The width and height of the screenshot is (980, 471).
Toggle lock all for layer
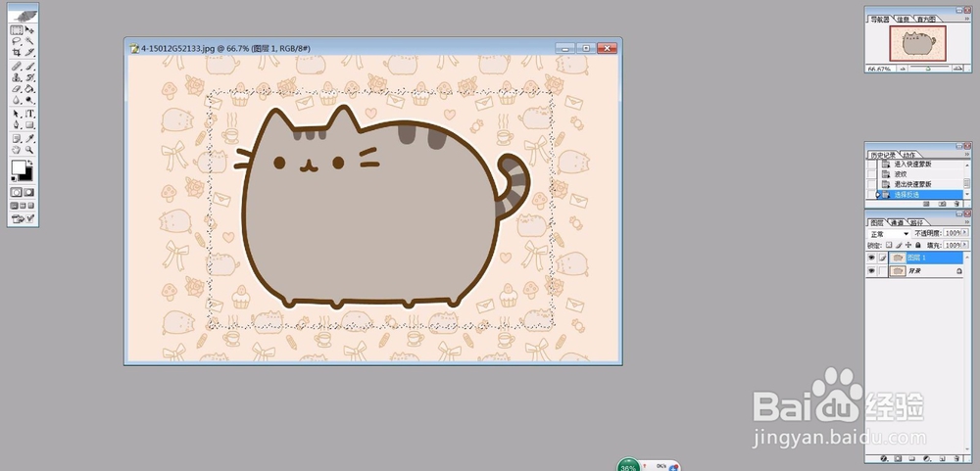point(918,246)
